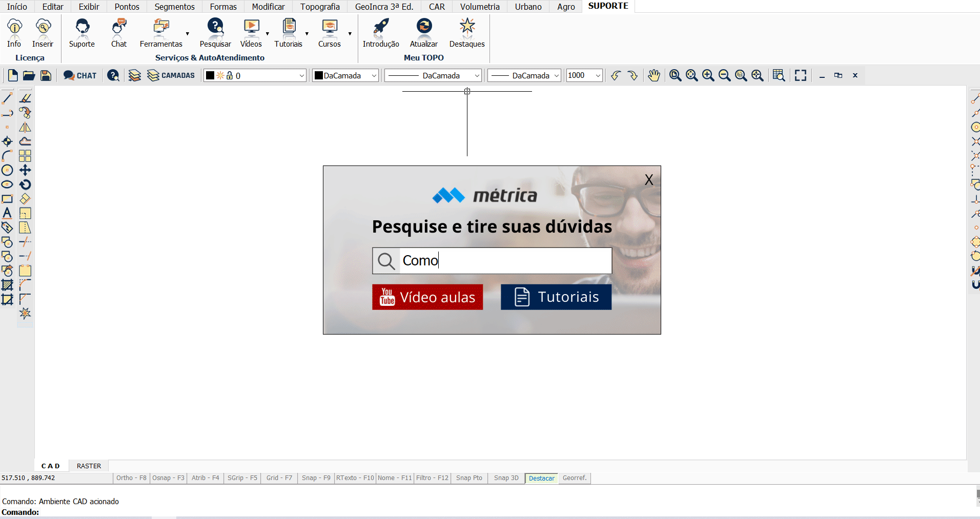Click the search input field with Como
Viewport: 980px width, 519px height.
coord(505,261)
